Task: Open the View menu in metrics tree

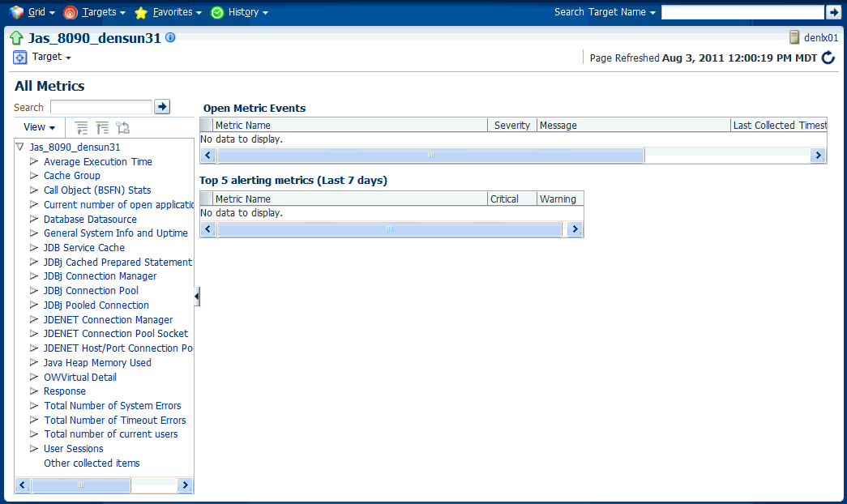Action: [39, 127]
